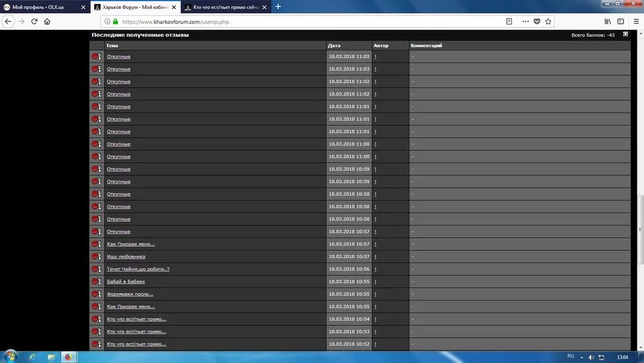Open the Firefox hamburger menu
Screen dimensions: 644x363
(x=636, y=21)
